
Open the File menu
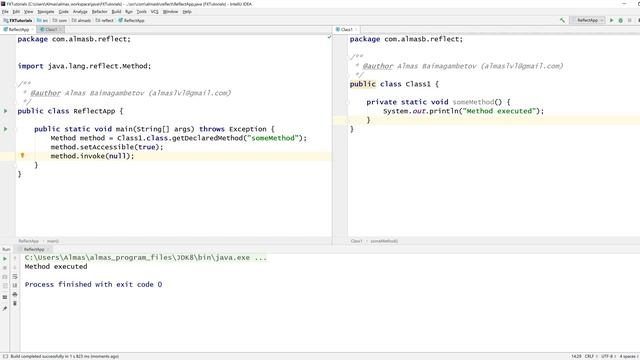coord(5,12)
